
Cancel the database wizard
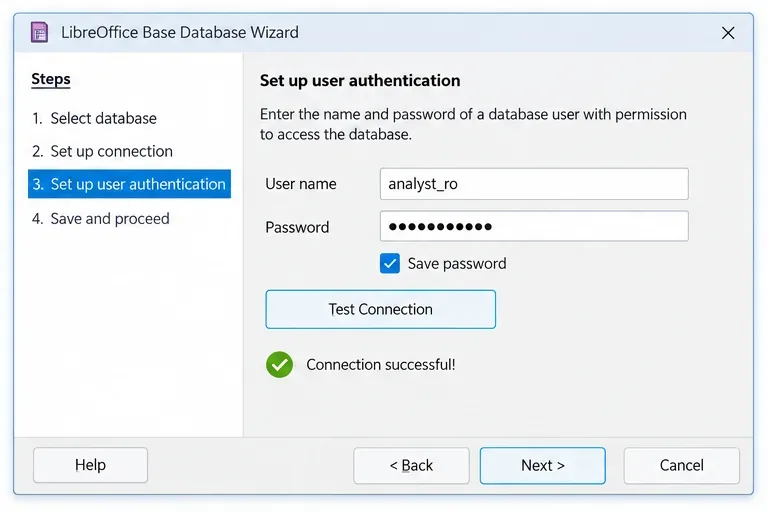681,465
